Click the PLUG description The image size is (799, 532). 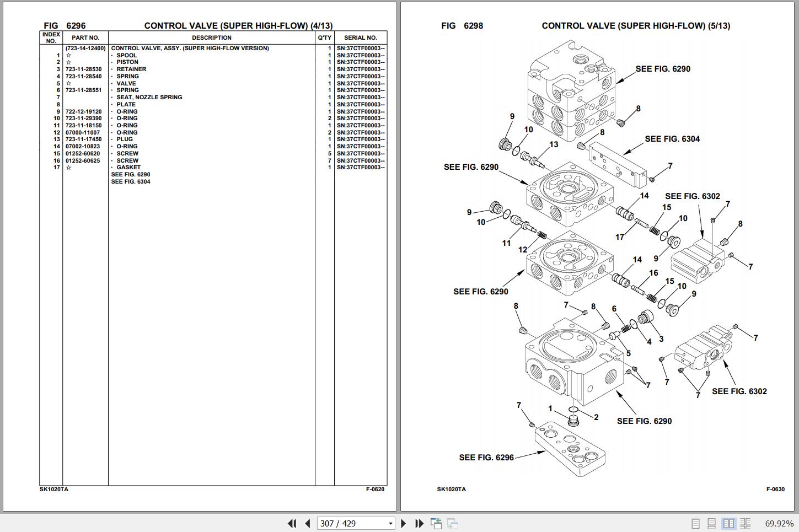pos(125,139)
